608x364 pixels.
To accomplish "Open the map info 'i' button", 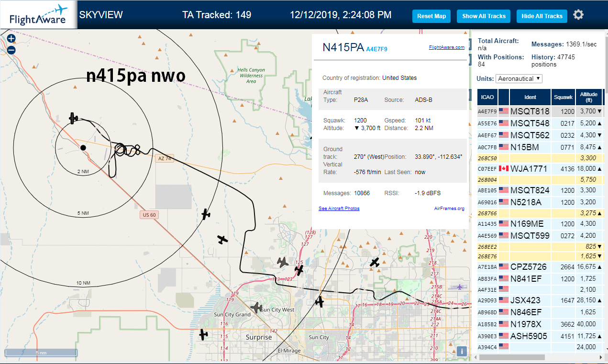I will 462,351.
